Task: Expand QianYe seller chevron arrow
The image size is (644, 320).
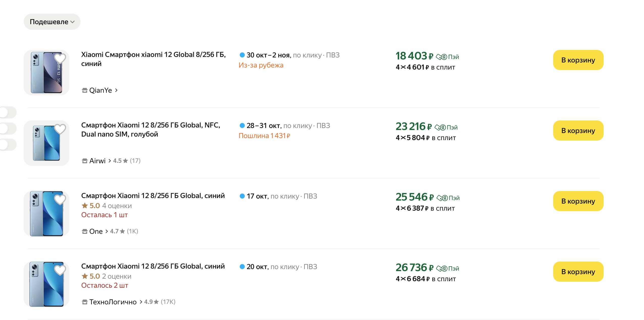Action: 116,90
